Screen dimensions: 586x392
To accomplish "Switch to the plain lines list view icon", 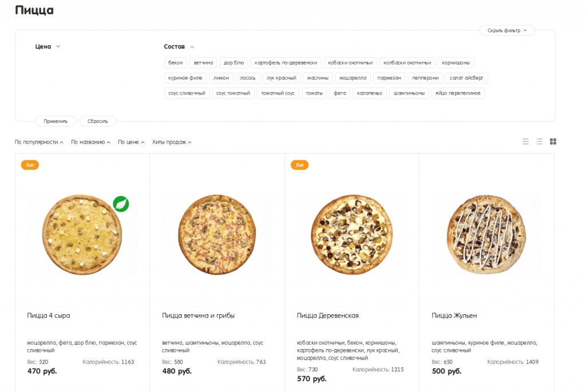I will [525, 141].
